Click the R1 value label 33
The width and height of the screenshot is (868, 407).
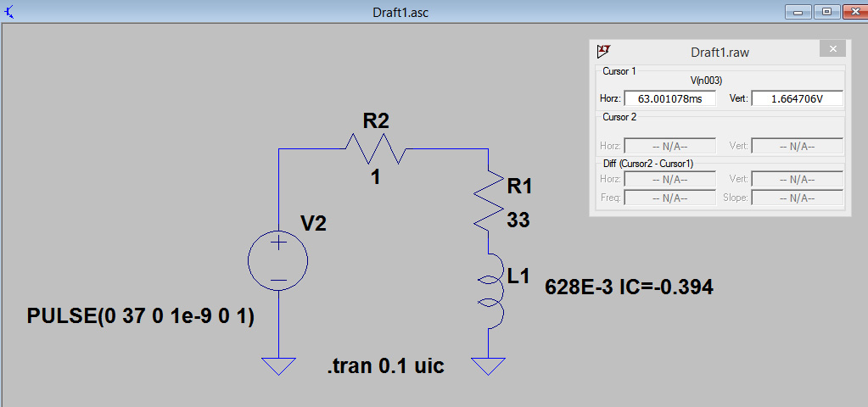(518, 220)
